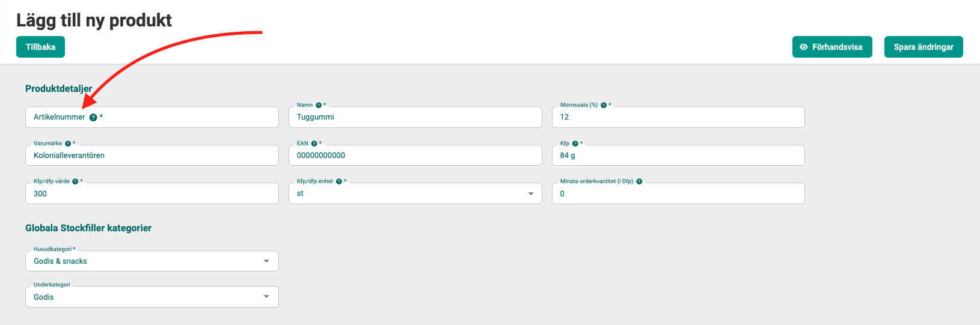980x325 pixels.
Task: Click the Kfp question-mark icon
Action: (x=575, y=144)
